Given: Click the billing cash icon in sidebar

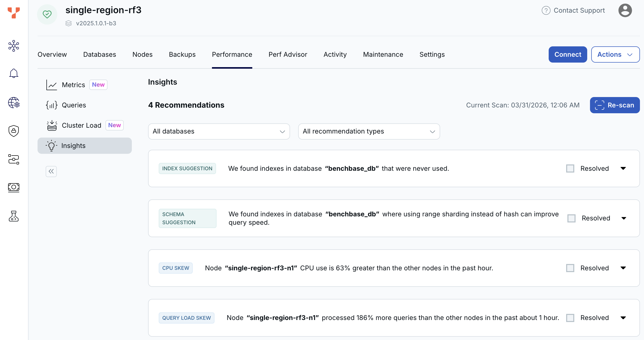Looking at the screenshot, I should [14, 187].
